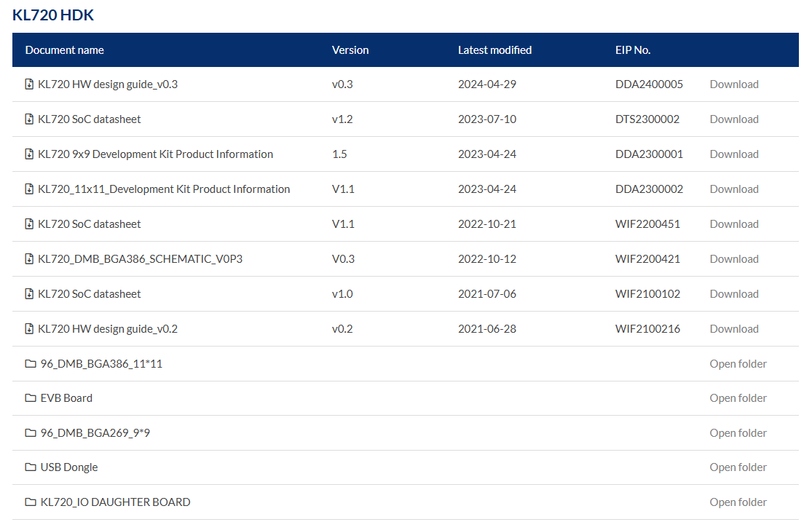Download the KL720_DMB_BGA386 schematic file
The width and height of the screenshot is (812, 522).
point(734,259)
